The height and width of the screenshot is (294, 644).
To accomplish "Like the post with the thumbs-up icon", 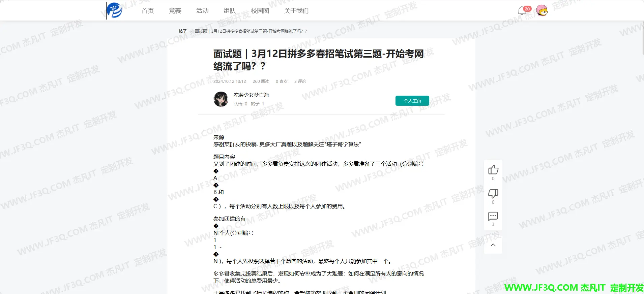I will point(493,170).
